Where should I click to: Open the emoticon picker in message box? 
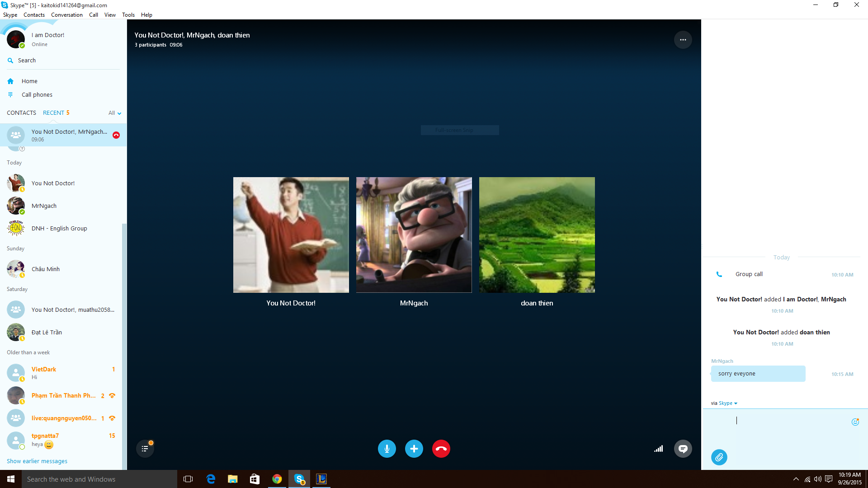(x=855, y=422)
